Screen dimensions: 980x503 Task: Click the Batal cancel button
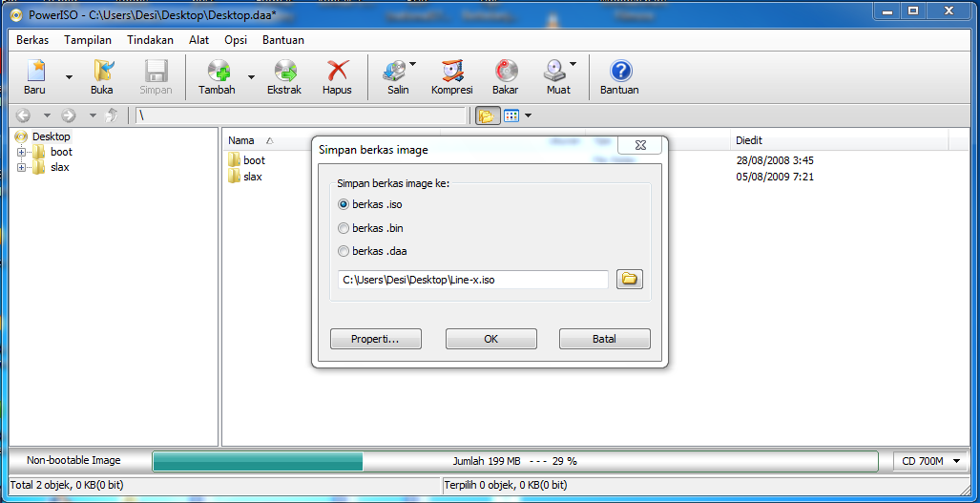point(604,339)
